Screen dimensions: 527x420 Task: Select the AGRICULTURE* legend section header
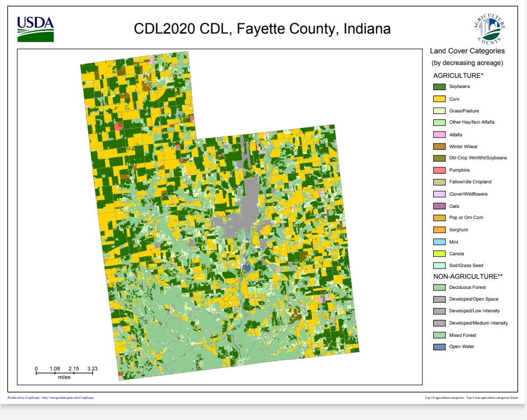[457, 76]
